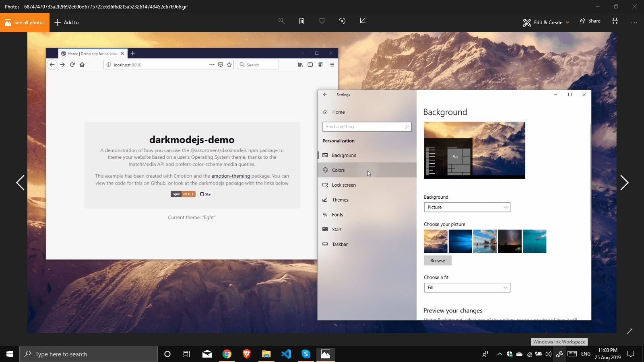The height and width of the screenshot is (362, 644).
Task: Click the Firefox reload button
Action: [x=72, y=65]
